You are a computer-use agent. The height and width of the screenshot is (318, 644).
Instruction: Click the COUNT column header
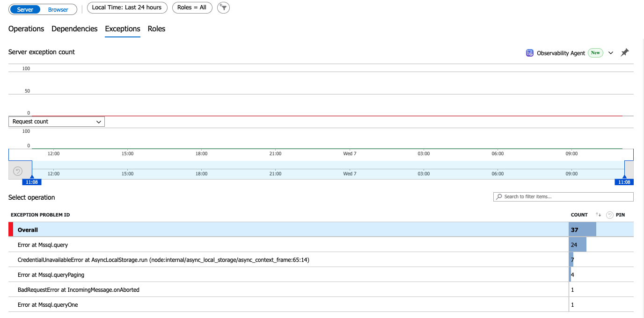[579, 215]
